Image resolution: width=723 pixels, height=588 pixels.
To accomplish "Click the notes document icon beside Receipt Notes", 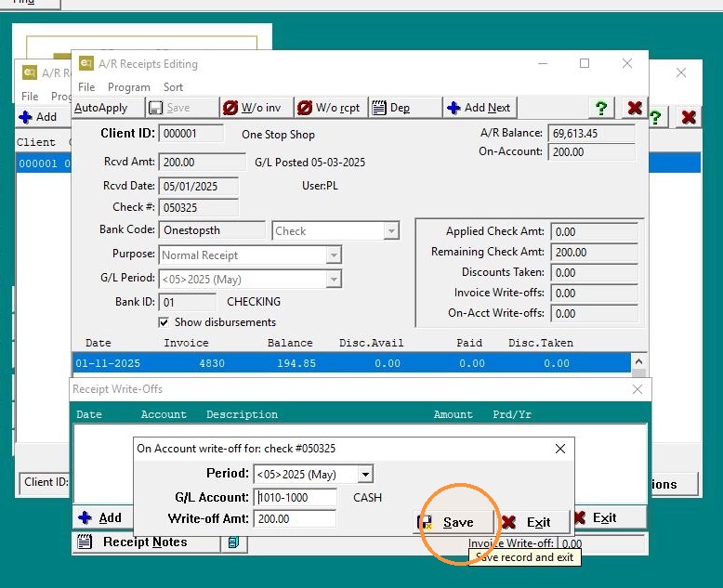I will click(234, 542).
